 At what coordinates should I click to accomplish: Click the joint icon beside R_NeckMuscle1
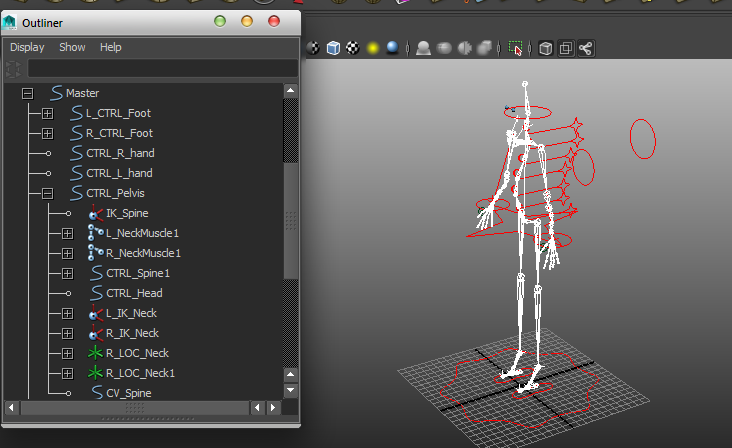96,253
